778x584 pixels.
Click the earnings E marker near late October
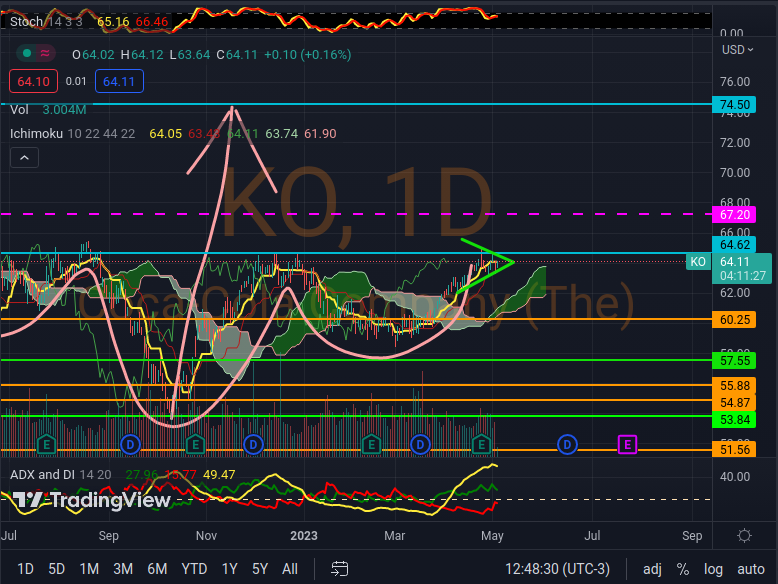195,445
